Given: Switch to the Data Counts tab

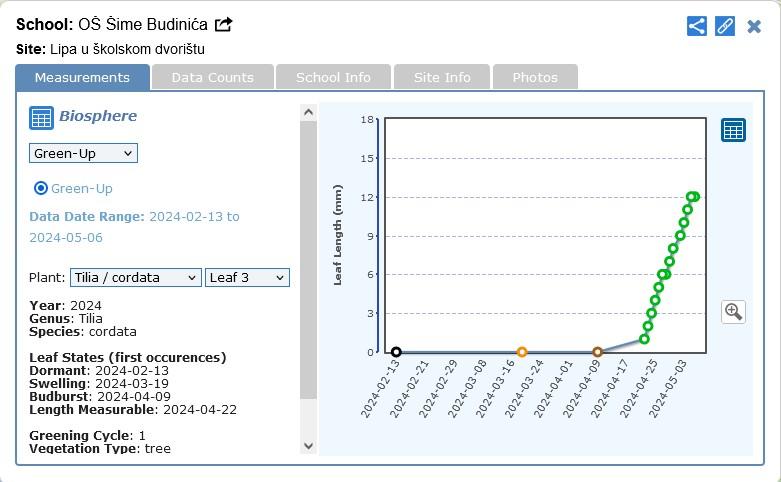Looking at the screenshot, I should pyautogui.click(x=212, y=77).
